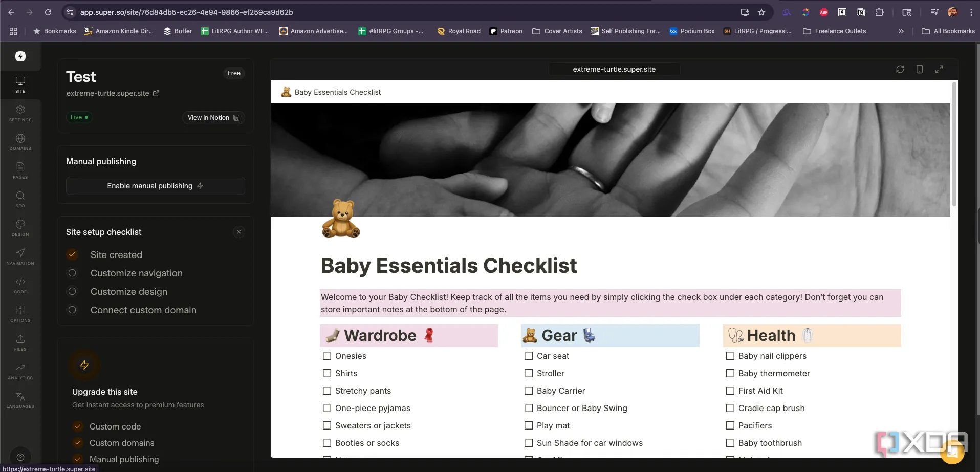Expand preview to fullscreen
980x472 pixels.
tap(939, 69)
